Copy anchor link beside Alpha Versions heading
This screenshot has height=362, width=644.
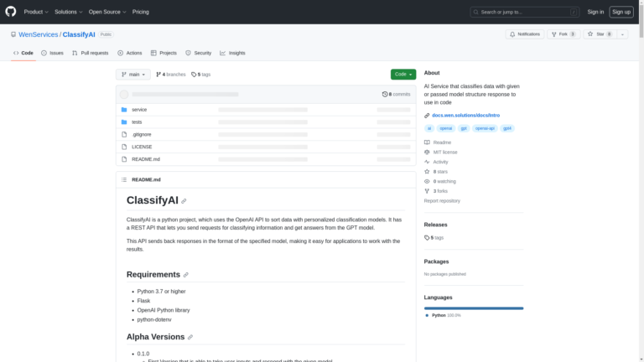point(190,337)
